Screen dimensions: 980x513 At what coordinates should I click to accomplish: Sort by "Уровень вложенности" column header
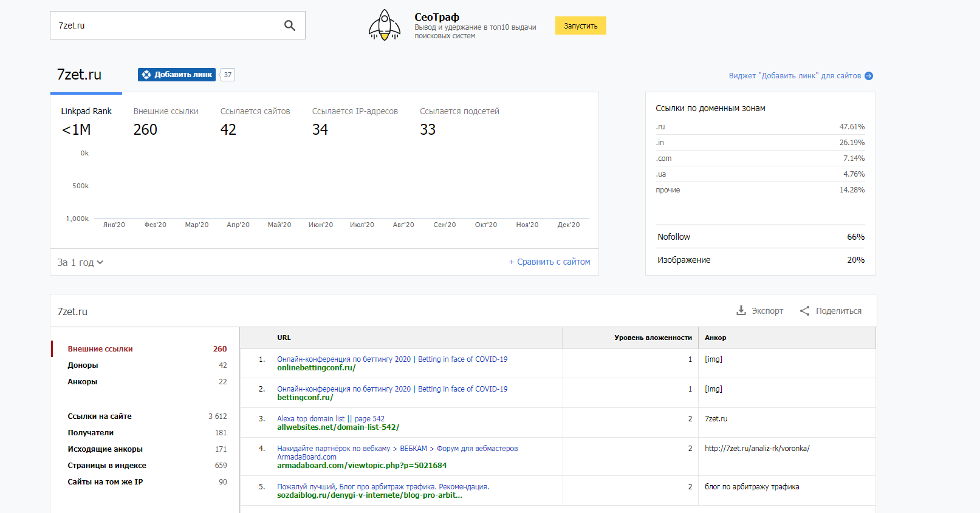653,338
